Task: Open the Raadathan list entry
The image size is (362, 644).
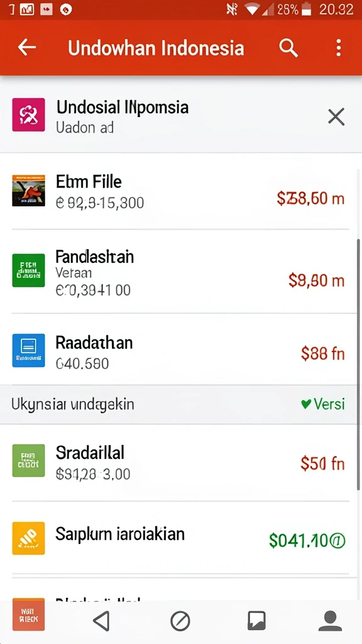Action: coord(180,350)
